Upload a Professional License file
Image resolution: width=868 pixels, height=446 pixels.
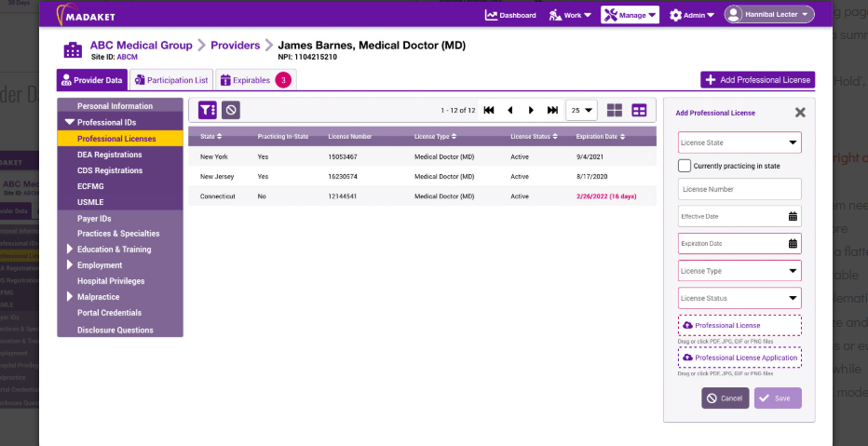(x=739, y=325)
